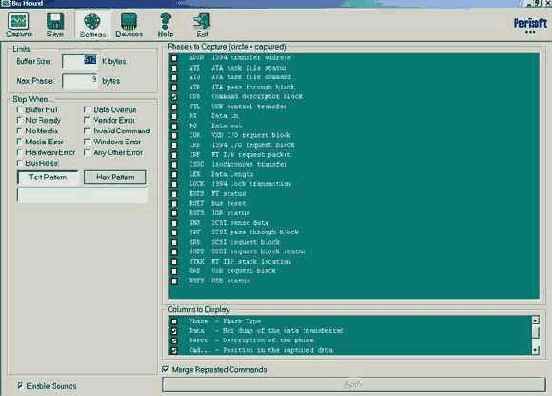Check the CDB command descriptor block phase
Viewport: 552px width, 396px height.
[x=174, y=97]
